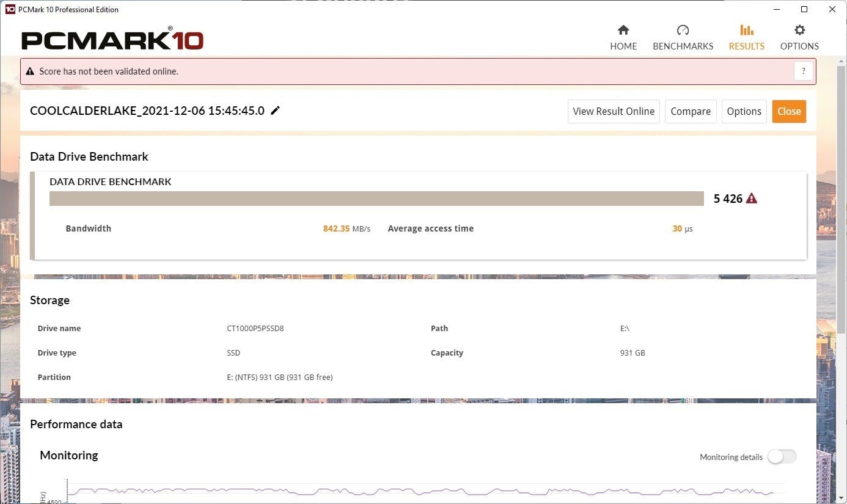This screenshot has width=847, height=504.
Task: Click drive name value CT1000P5PSSD8
Action: (x=255, y=328)
